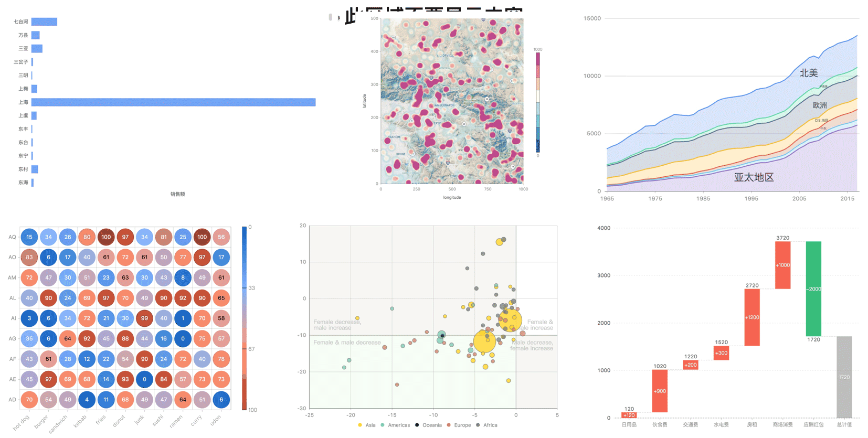The image size is (868, 438).
Task: Click heatmap cell 3 in row AI
Action: [x=29, y=318]
